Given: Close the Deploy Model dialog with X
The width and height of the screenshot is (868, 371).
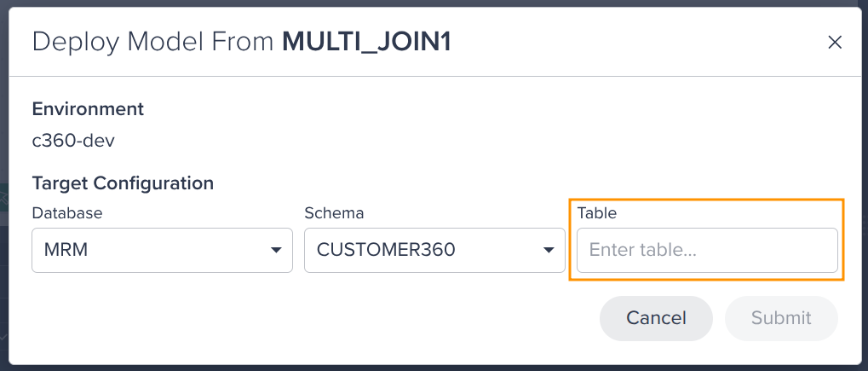Looking at the screenshot, I should pyautogui.click(x=835, y=42).
